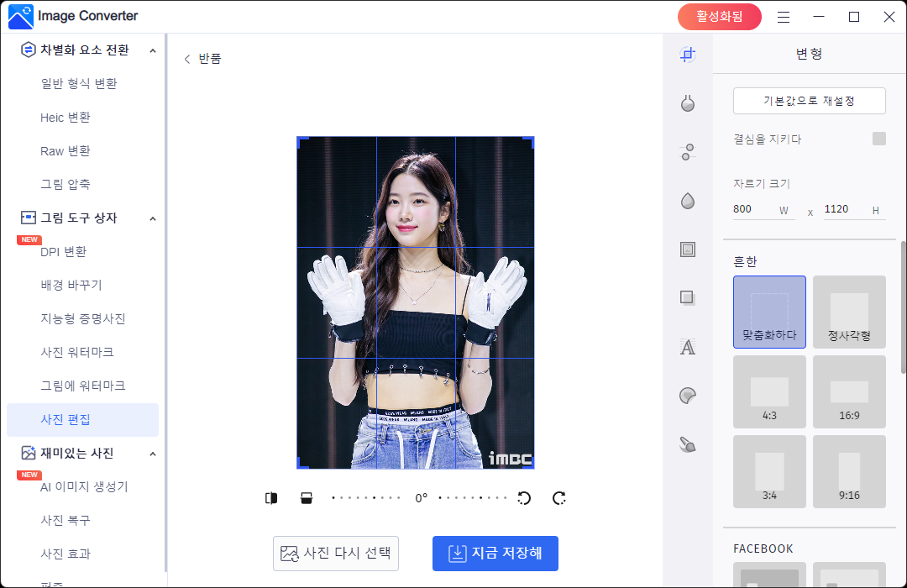Toggle the 결심을 지키다 checkbox
Screen dimensions: 907x588
(878, 139)
